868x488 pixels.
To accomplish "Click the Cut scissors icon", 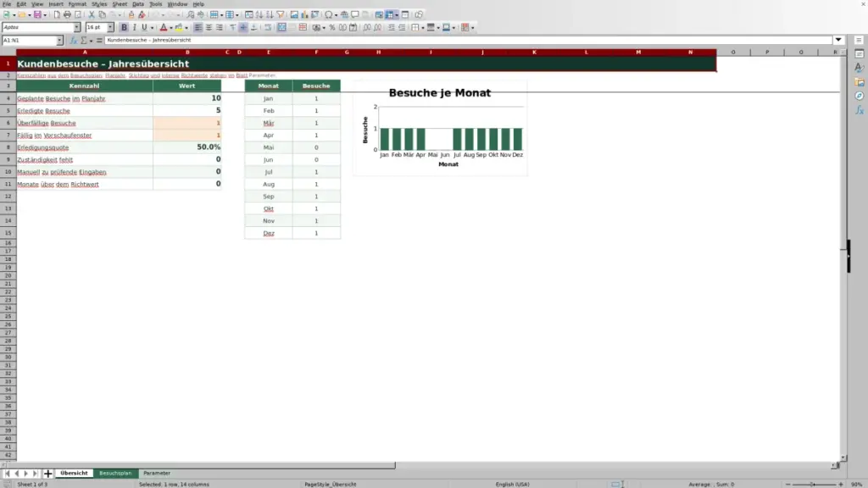I will coord(92,14).
